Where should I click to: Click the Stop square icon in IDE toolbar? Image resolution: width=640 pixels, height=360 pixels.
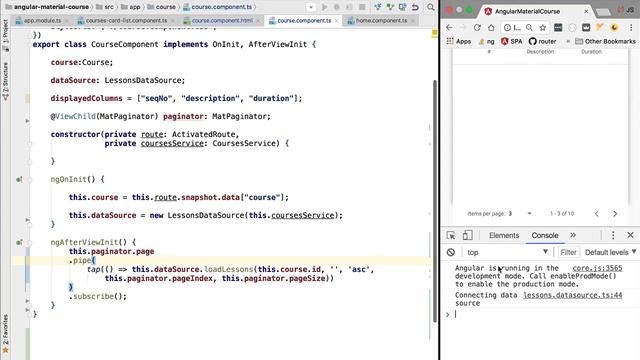pos(362,7)
